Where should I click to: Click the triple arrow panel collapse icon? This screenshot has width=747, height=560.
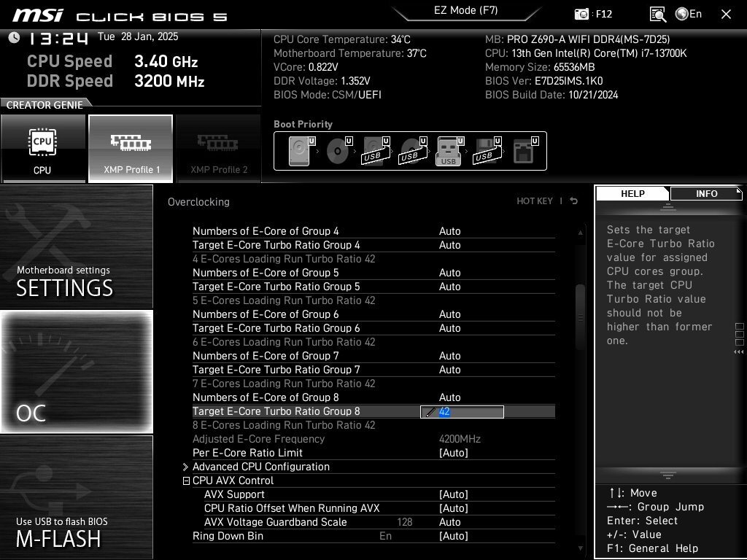(738, 352)
